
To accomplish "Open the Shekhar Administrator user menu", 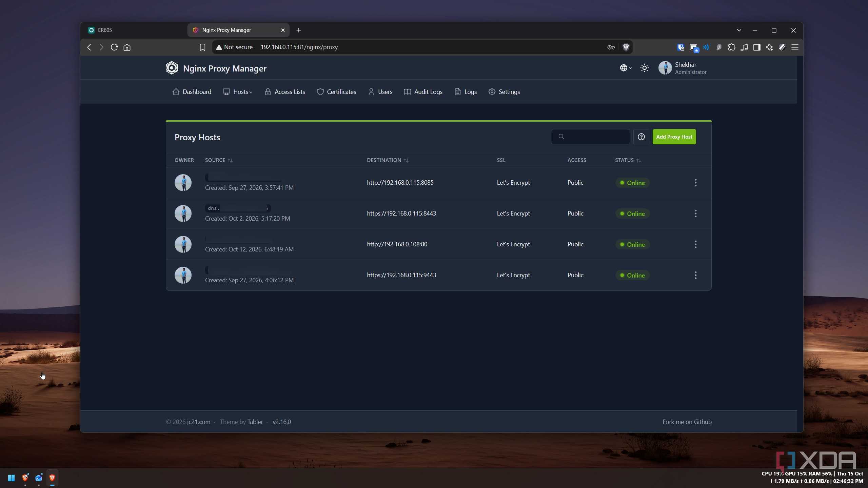I will pos(682,68).
